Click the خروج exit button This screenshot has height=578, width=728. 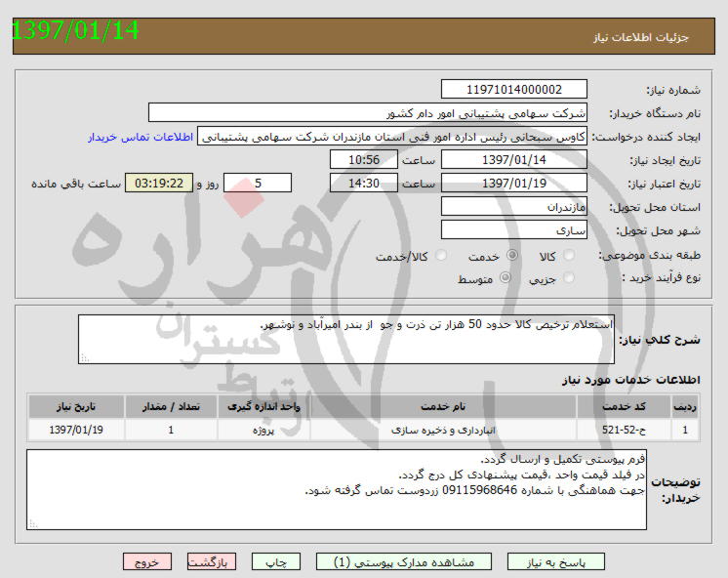[x=147, y=562]
